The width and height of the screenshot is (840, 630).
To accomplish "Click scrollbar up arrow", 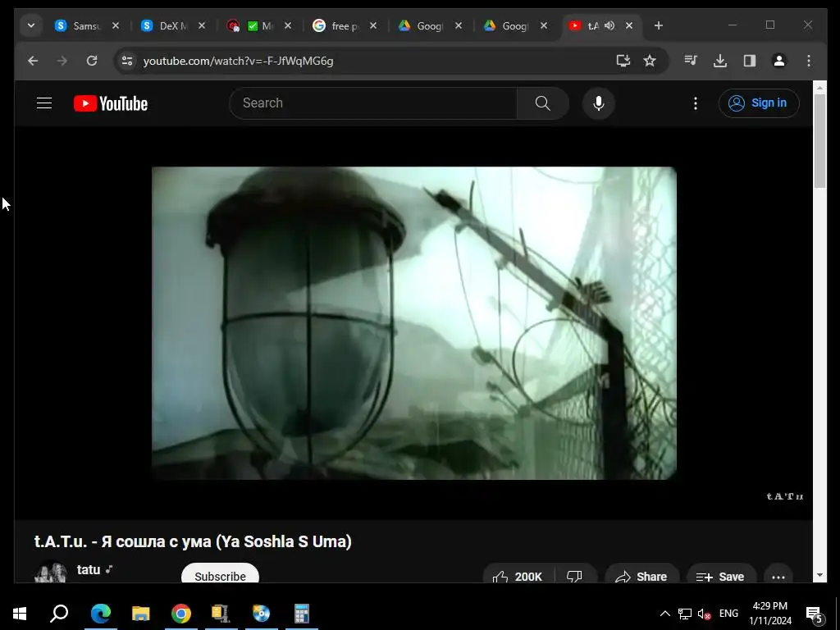I will [819, 87].
